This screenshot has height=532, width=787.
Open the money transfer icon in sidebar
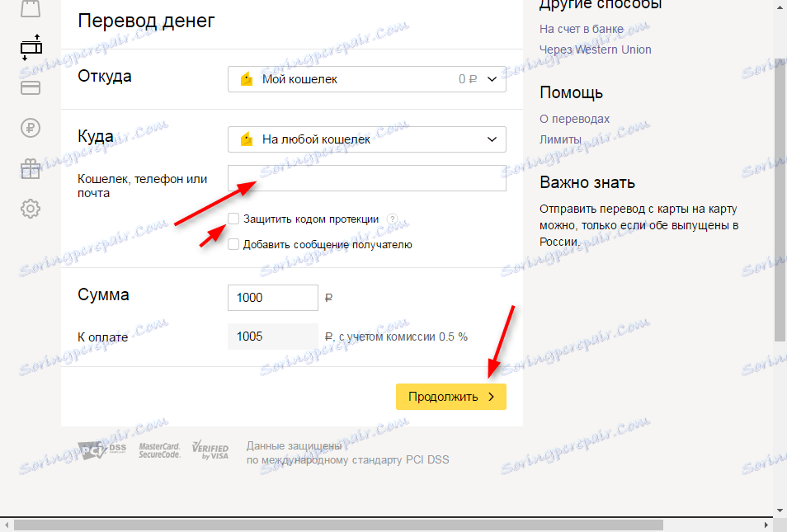point(31,47)
